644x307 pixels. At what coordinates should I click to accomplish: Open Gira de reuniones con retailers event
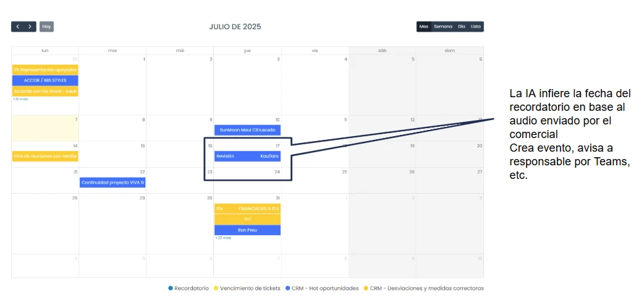coord(45,156)
